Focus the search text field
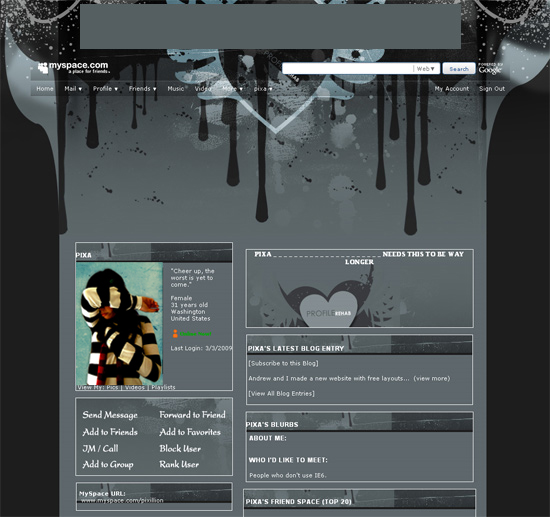This screenshot has width=550, height=517. coord(347,69)
